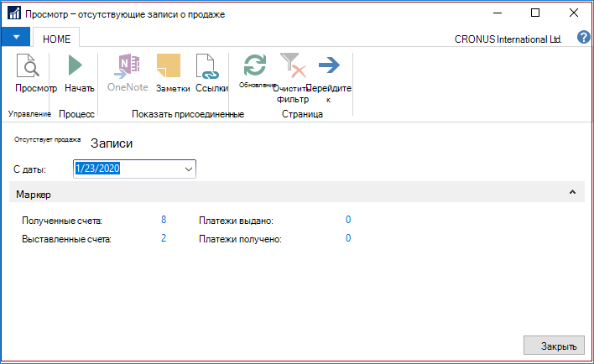The image size is (594, 364).
Task: Click the Маркер section header
Action: coord(297,194)
